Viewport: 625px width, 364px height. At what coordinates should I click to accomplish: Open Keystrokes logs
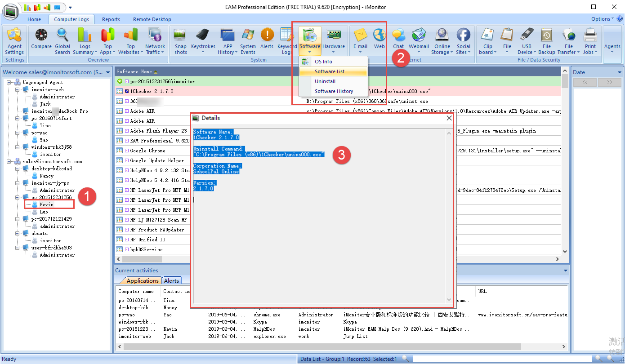[203, 41]
